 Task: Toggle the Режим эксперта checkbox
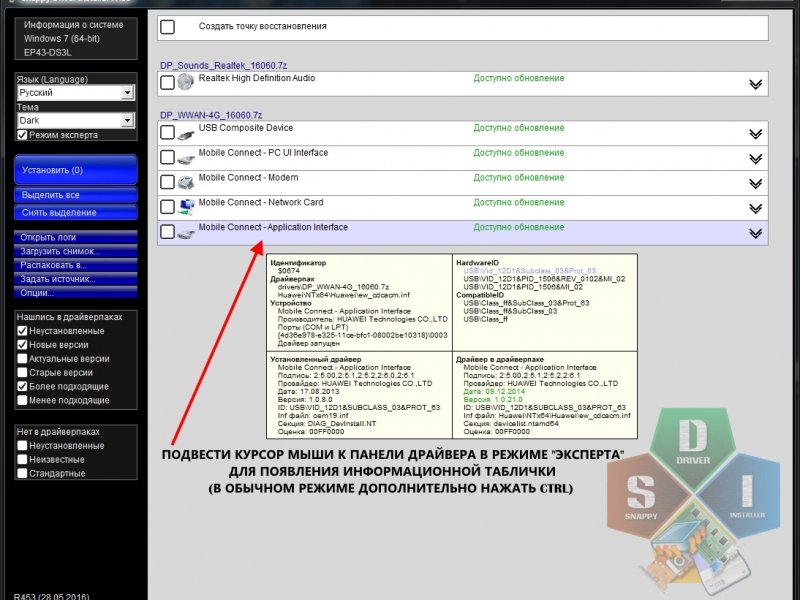pyautogui.click(x=22, y=135)
